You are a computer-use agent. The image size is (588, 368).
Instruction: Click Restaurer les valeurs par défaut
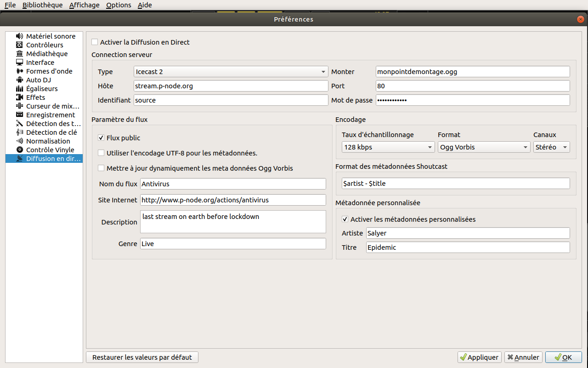[x=142, y=357]
